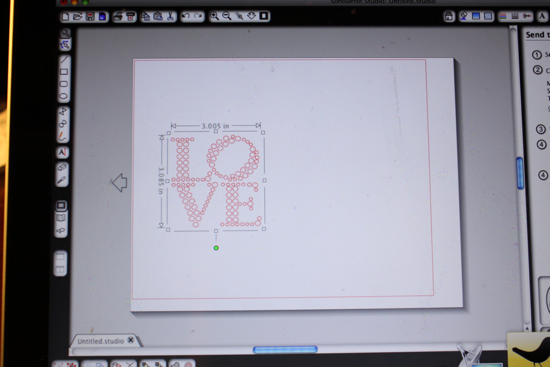The image size is (550, 367).
Task: Close the Untitled.studio tab
Action: coord(131,340)
